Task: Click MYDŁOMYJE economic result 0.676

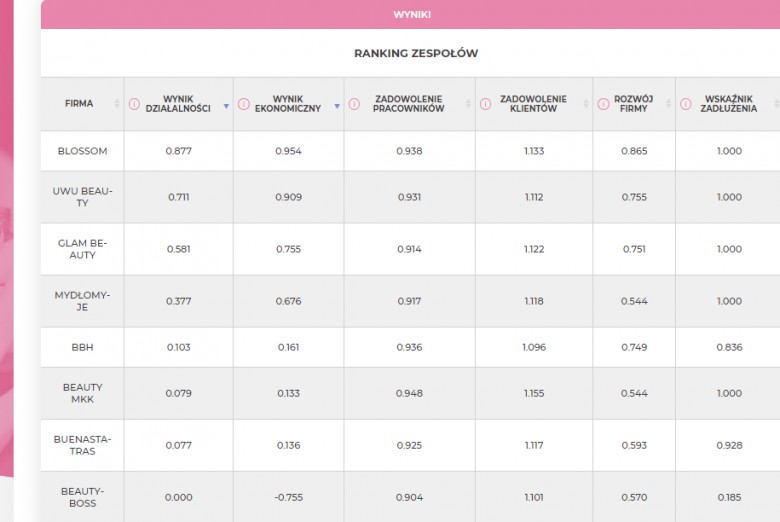Action: click(289, 301)
